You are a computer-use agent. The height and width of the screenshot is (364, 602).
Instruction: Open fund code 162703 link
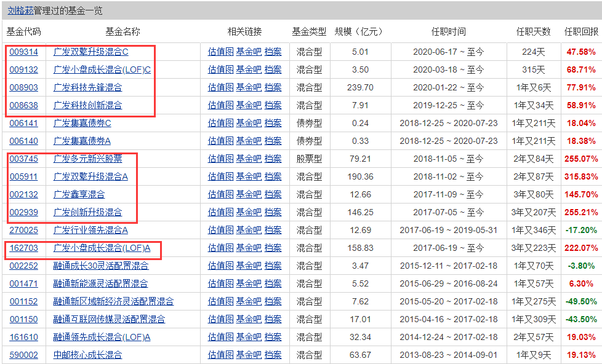tap(24, 248)
